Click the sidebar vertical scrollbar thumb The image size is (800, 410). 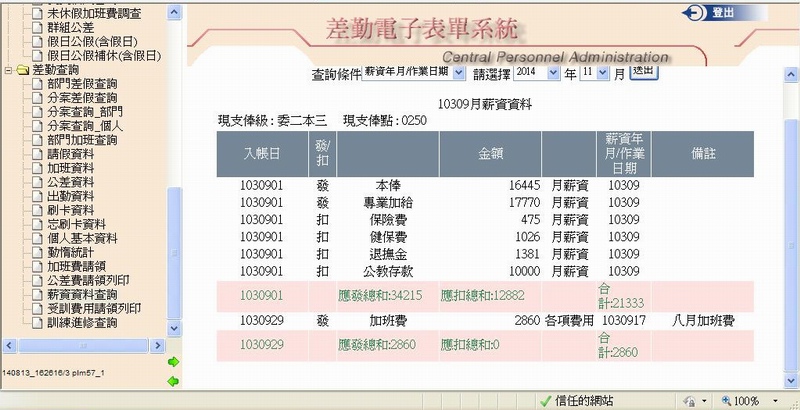coord(174,253)
